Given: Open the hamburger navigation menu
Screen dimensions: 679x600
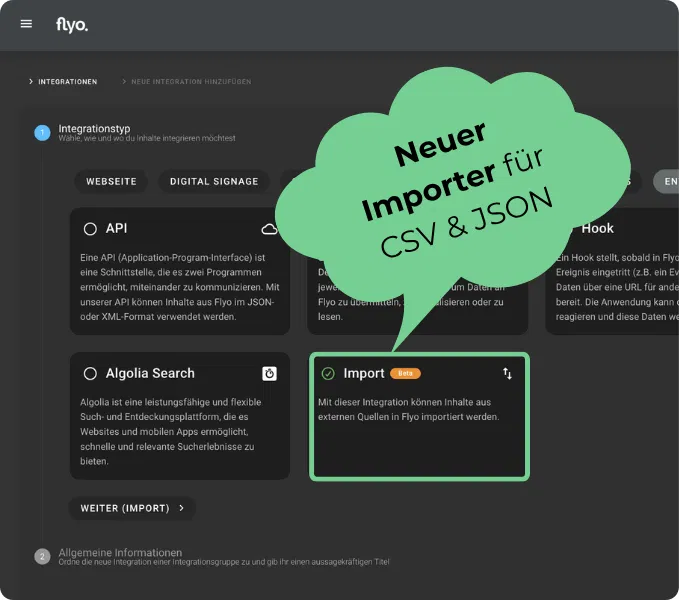Looking at the screenshot, I should tap(26, 24).
